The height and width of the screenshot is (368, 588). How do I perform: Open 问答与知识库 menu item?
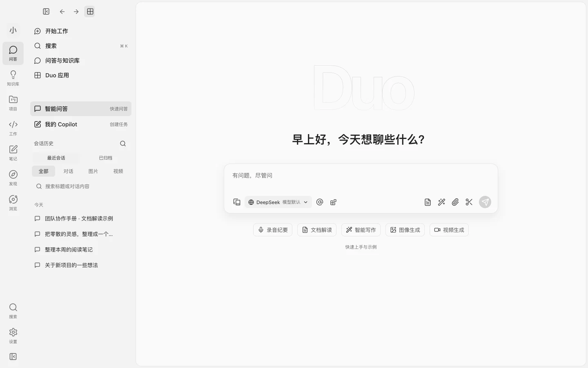point(81,61)
